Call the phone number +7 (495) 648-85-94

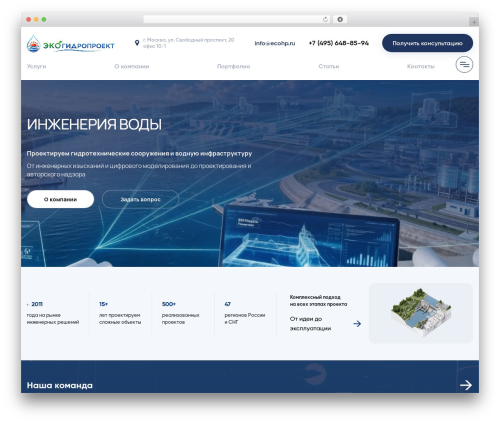[339, 43]
